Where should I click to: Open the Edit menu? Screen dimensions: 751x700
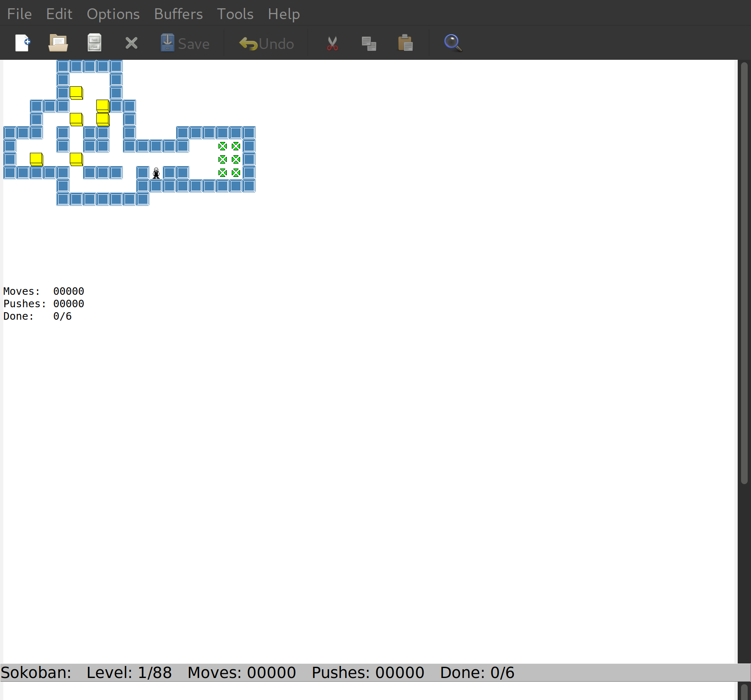[x=59, y=14]
